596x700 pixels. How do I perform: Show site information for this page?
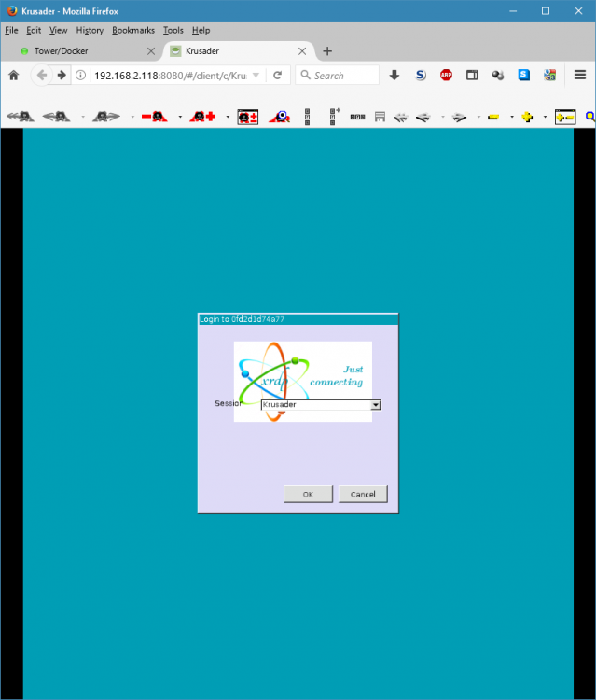click(x=81, y=75)
